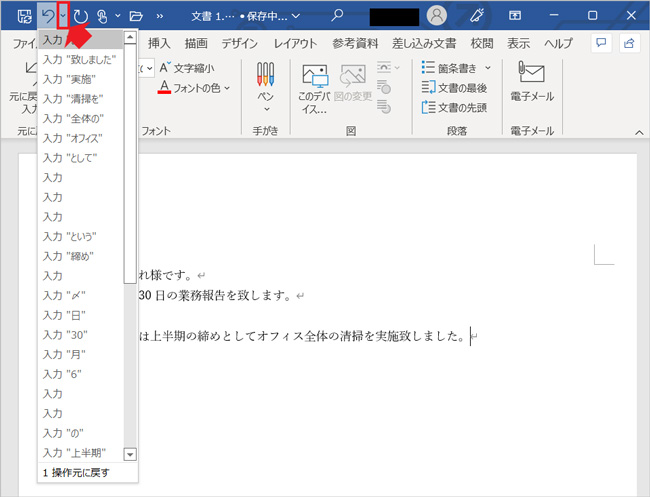Click the Share icon button
This screenshot has width=650, height=497.
tap(629, 43)
